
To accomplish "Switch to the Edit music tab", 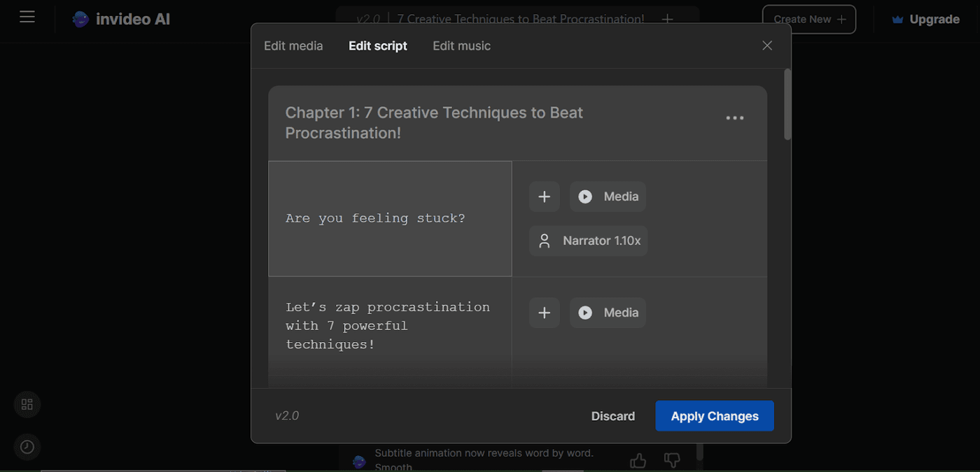I will [x=461, y=45].
